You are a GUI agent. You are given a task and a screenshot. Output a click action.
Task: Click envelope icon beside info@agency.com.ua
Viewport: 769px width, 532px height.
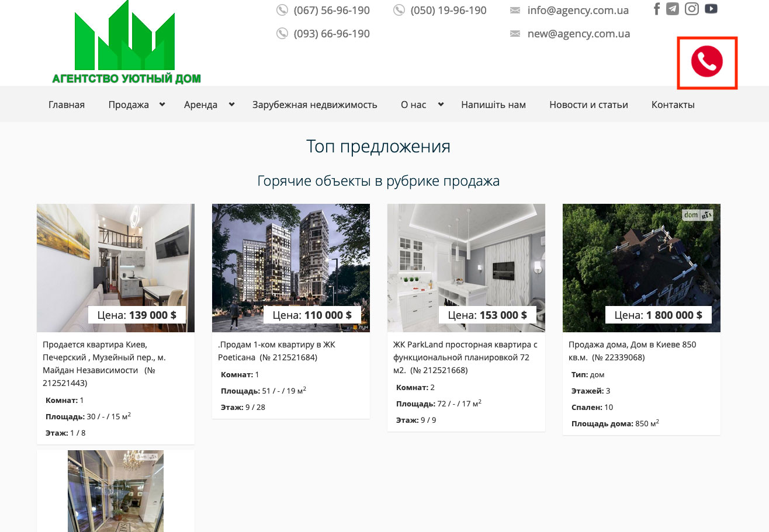pos(515,11)
